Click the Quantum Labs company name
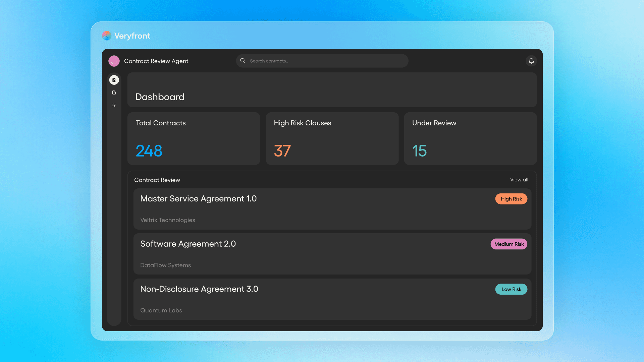The height and width of the screenshot is (362, 644). [161, 310]
